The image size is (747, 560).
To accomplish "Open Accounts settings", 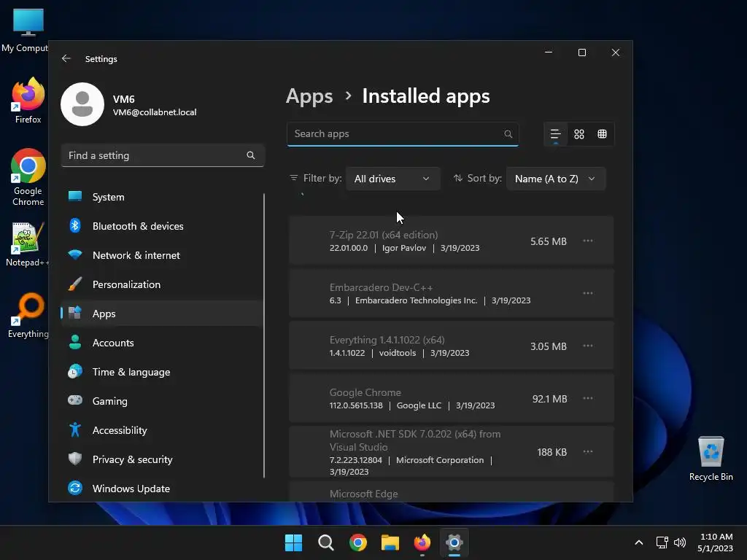I will [x=161, y=343].
